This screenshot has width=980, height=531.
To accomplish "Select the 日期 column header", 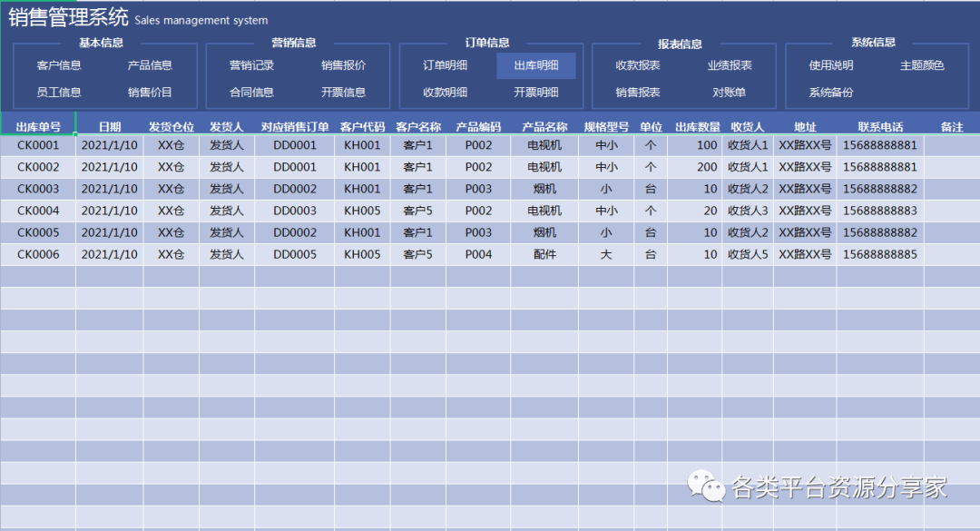I will 110,127.
